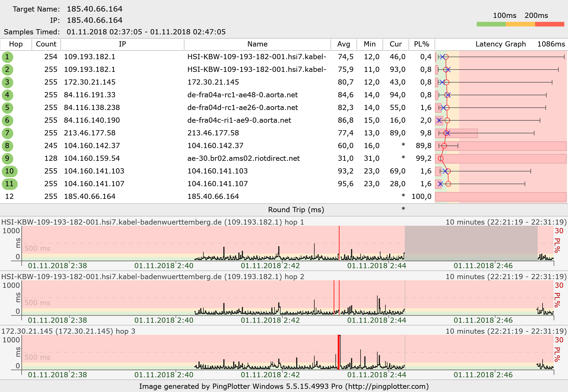Click the PL% column header
This screenshot has width=568, height=392.
422,44
